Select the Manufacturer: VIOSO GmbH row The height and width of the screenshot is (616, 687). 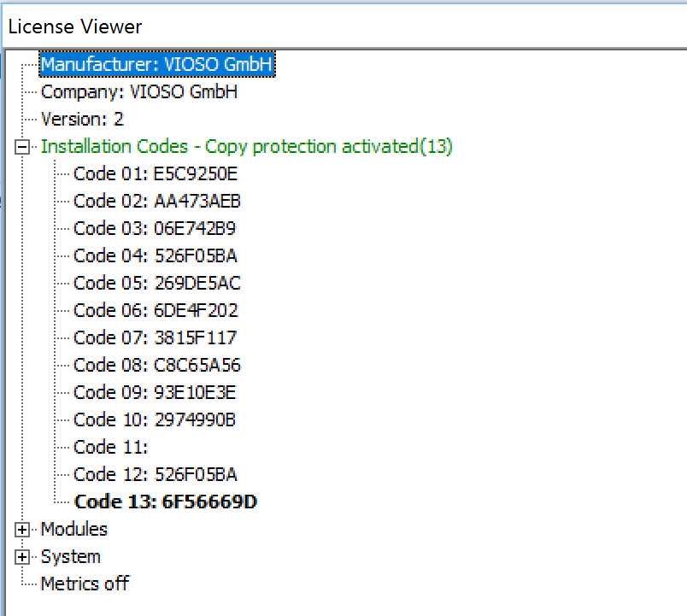[x=157, y=64]
